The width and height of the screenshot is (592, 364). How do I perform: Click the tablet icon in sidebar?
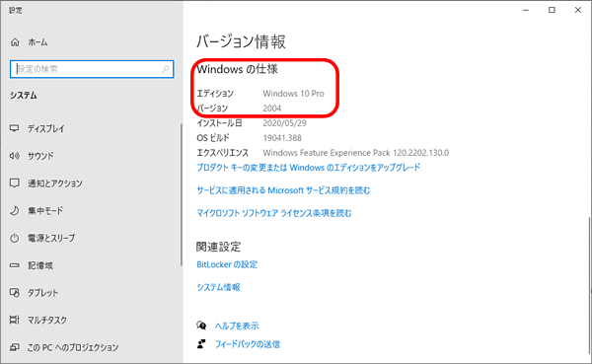pyautogui.click(x=15, y=293)
